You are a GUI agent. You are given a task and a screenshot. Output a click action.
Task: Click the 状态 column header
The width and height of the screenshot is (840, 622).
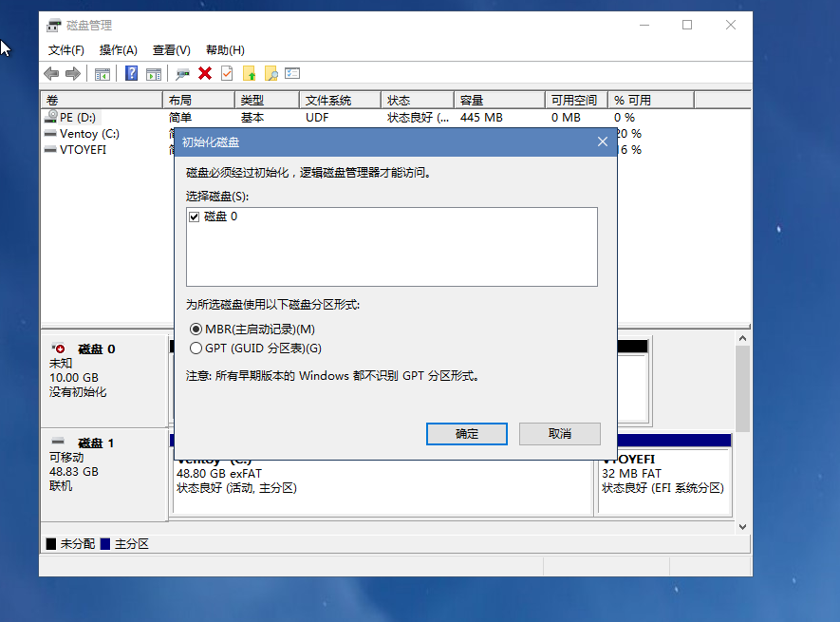coord(418,101)
